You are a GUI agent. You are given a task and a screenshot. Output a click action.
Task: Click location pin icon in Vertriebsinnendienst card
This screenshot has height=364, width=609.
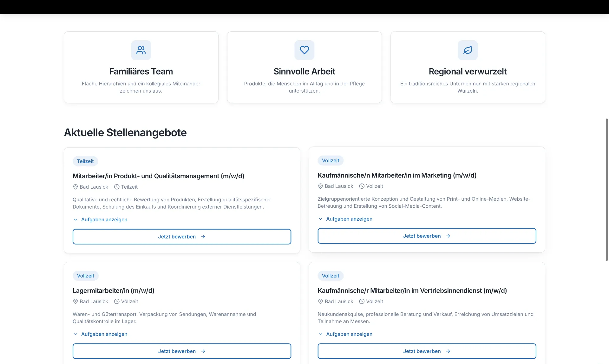[320, 302]
